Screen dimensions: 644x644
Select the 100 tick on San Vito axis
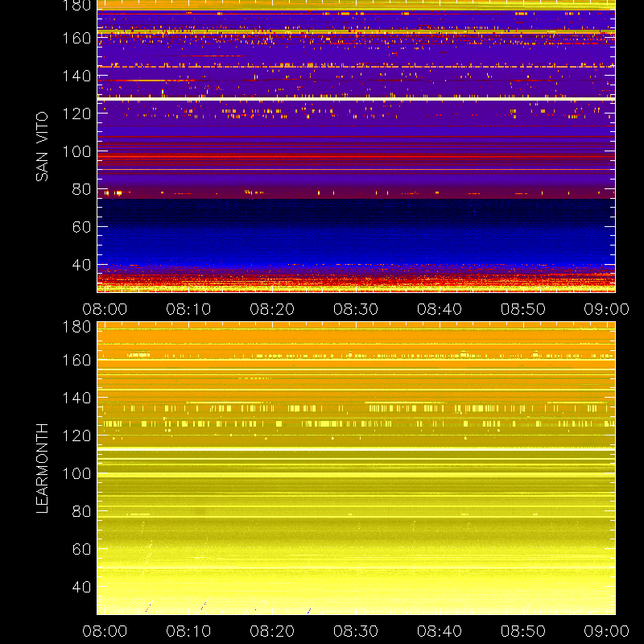76,151
